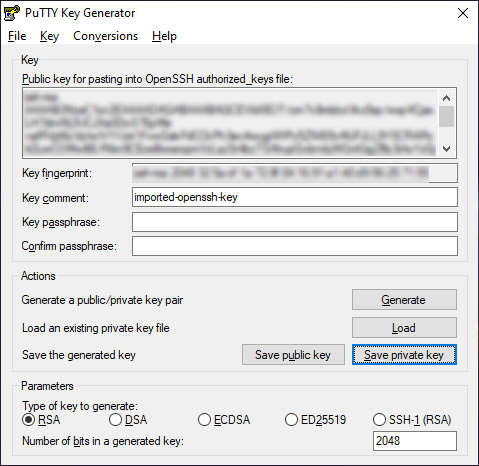The height and width of the screenshot is (466, 479).
Task: Open the File menu
Action: pos(17,36)
